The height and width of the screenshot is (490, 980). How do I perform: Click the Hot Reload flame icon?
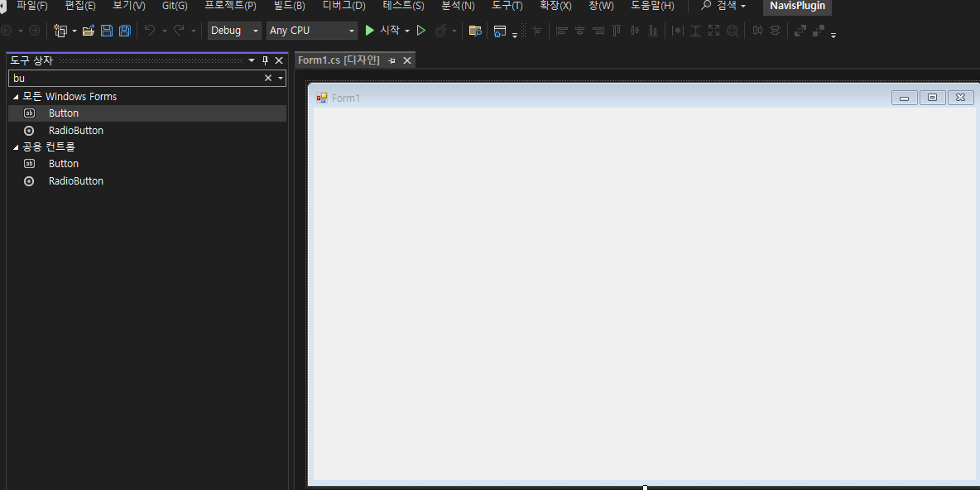pyautogui.click(x=444, y=30)
